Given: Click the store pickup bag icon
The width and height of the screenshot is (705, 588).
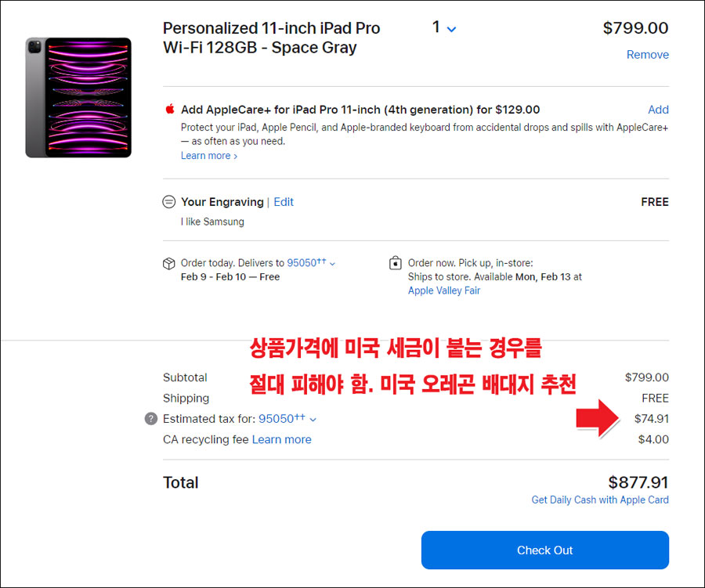Looking at the screenshot, I should coord(396,262).
